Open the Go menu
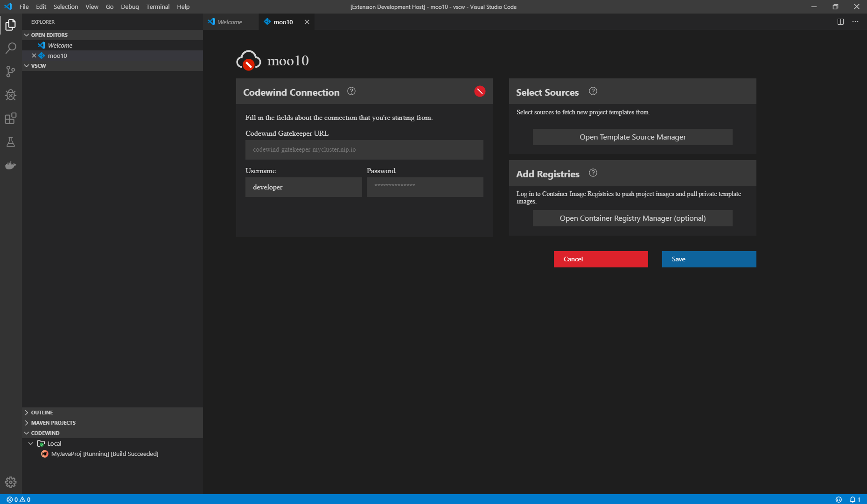 110,7
